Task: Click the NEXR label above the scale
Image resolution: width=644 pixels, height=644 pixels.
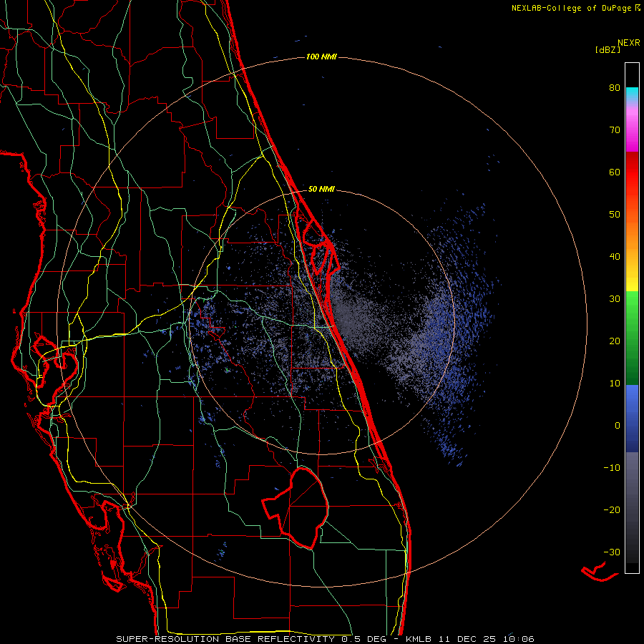Action: pos(629,43)
